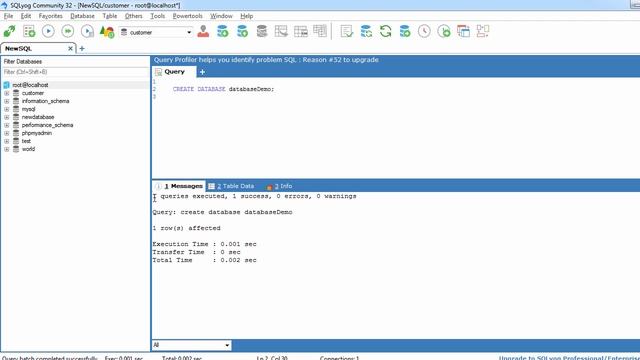Screen dimensions: 640x360
Task: Open the Favorites menu
Action: point(51,16)
